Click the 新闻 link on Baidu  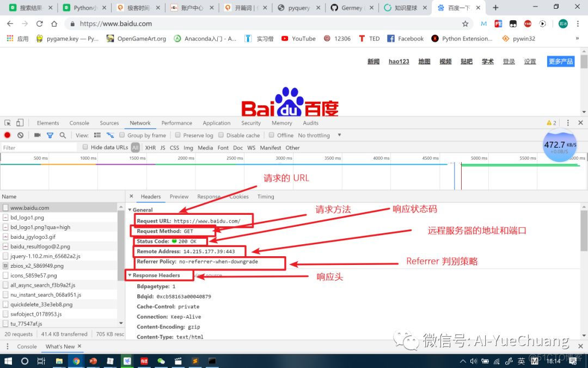coord(373,61)
